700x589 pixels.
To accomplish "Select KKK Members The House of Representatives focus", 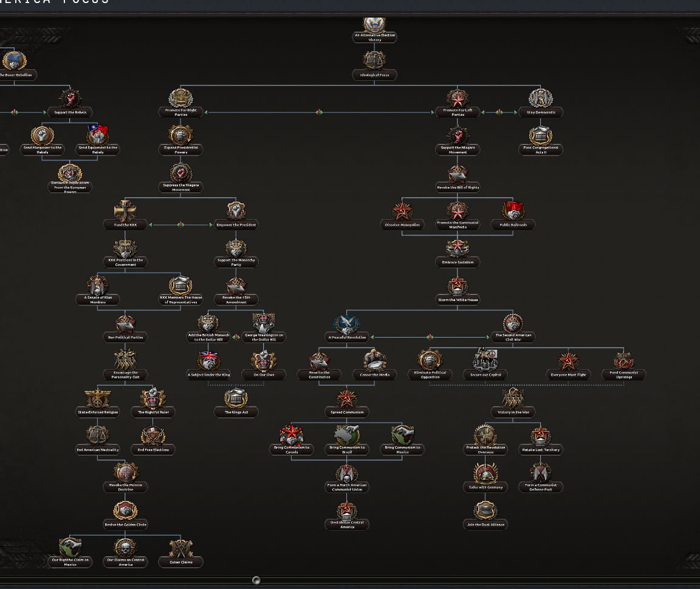I will tap(181, 291).
